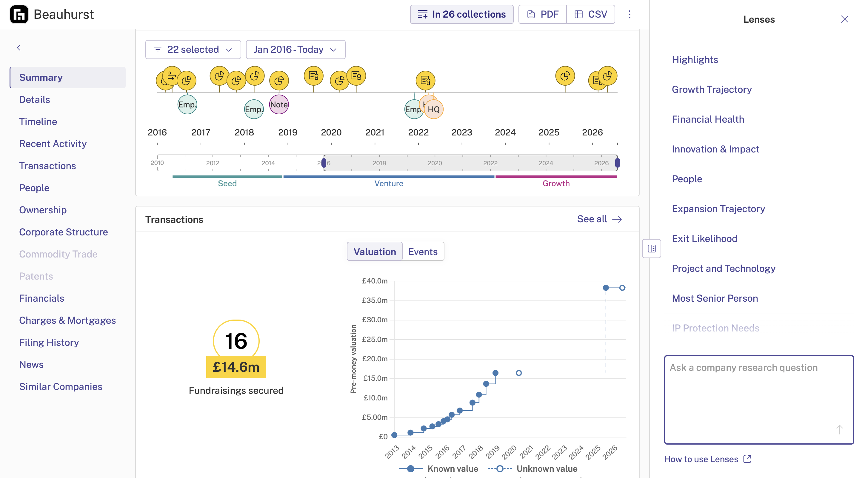Select the Project and Technology lens
The image size is (868, 478).
click(x=724, y=269)
